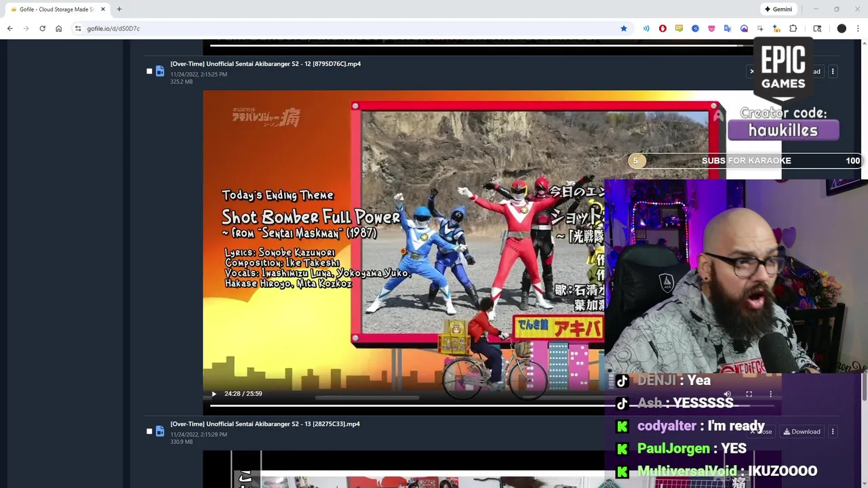Open Akibaranger S2 - 12 [8795D76C].mp4 file name

265,64
